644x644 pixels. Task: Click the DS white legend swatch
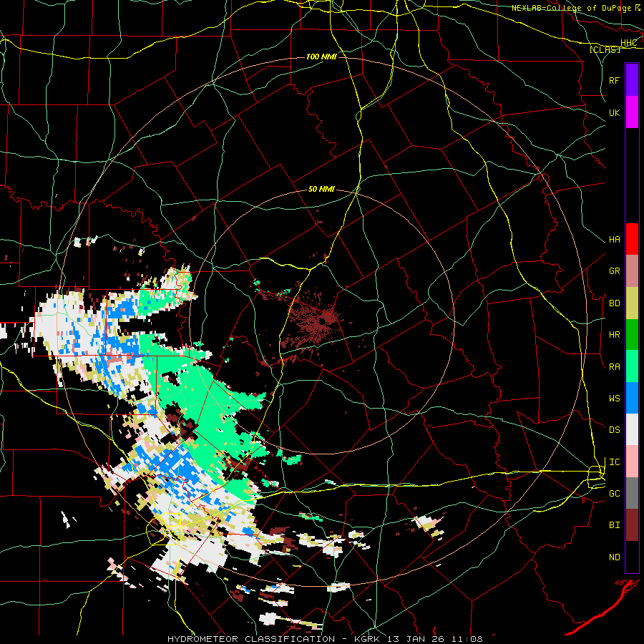(x=632, y=429)
